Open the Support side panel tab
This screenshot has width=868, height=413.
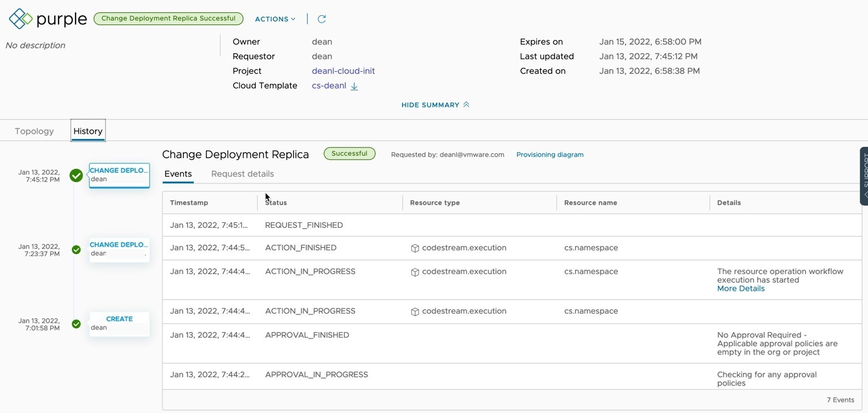(864, 176)
